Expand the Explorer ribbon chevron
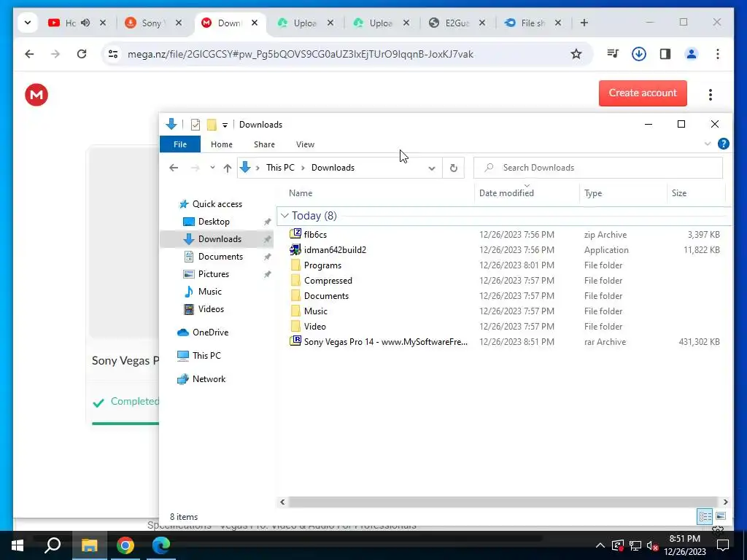747x560 pixels. click(708, 144)
